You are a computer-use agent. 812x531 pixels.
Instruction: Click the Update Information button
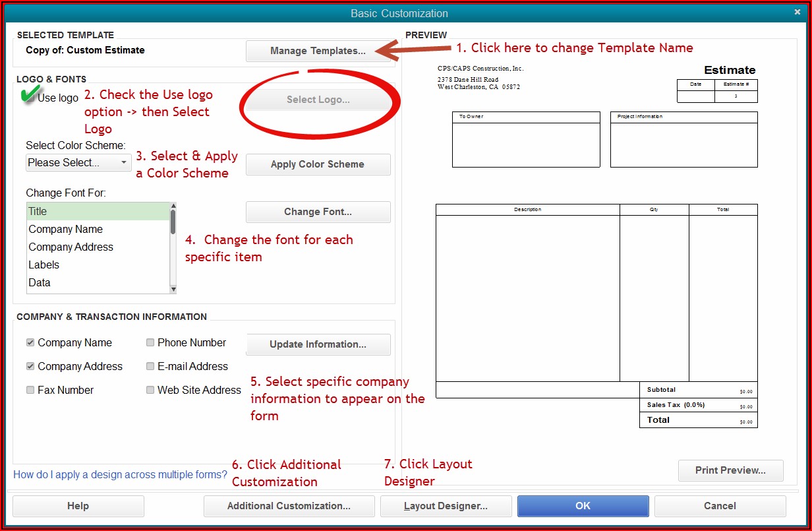tap(318, 344)
